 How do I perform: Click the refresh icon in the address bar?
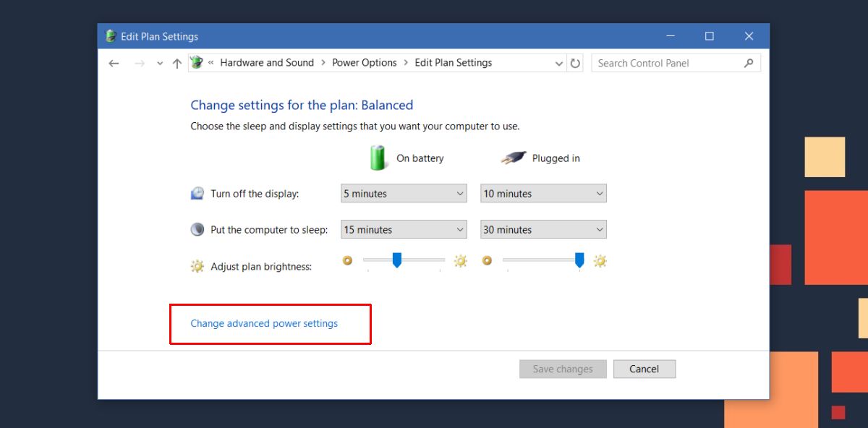pos(575,64)
